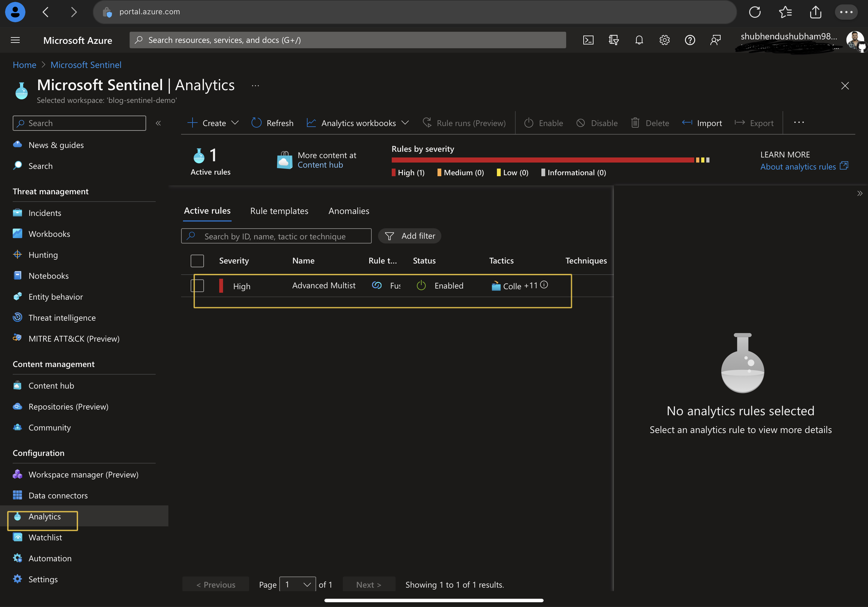Open the Directories and subscriptions filter icon

pos(614,40)
